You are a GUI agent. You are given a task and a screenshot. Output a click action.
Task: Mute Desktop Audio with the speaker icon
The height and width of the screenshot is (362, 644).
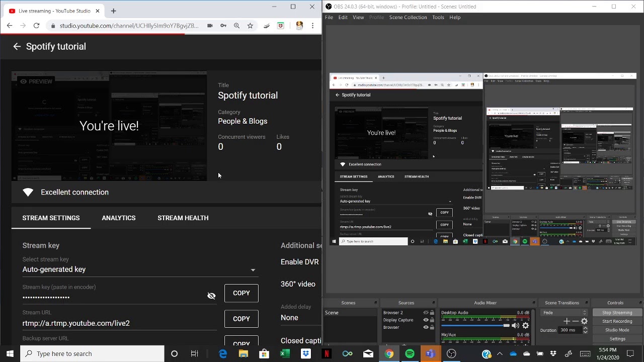pyautogui.click(x=515, y=326)
